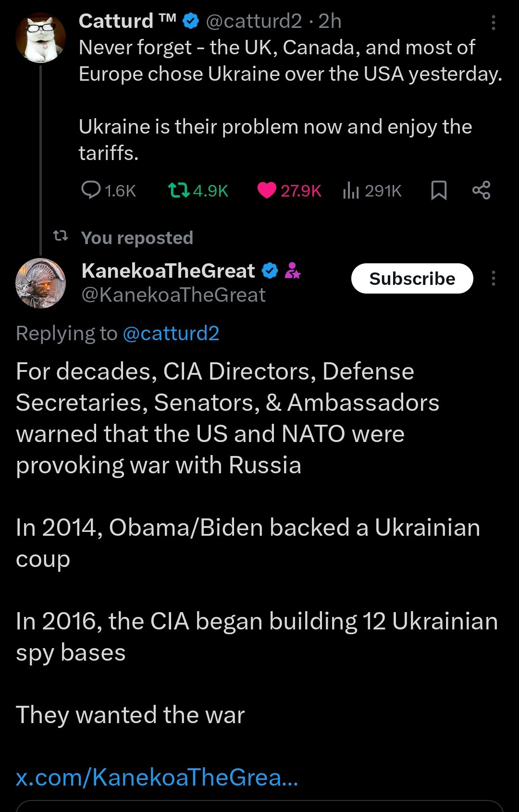Tap Catturd's blue verified badge

pos(191,21)
